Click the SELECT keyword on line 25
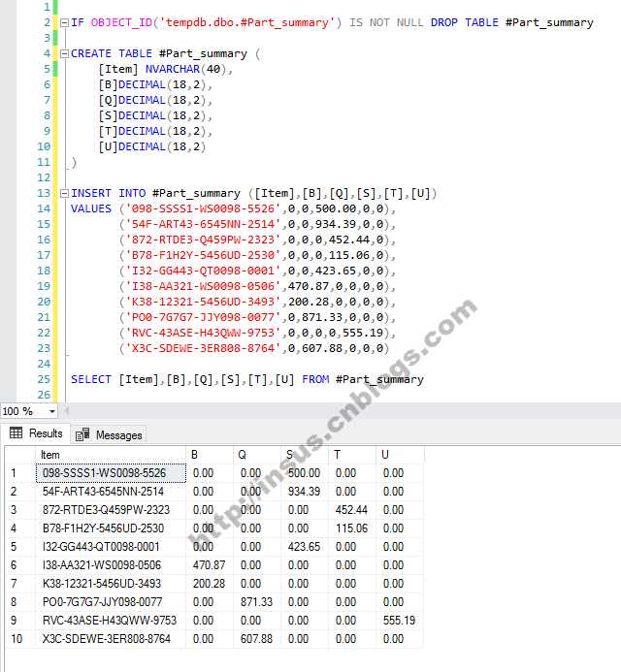 point(90,379)
